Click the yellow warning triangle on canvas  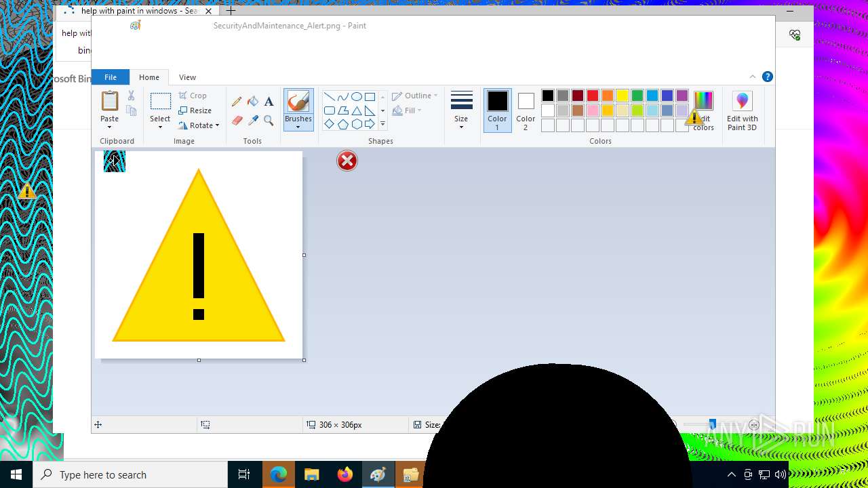click(x=199, y=256)
